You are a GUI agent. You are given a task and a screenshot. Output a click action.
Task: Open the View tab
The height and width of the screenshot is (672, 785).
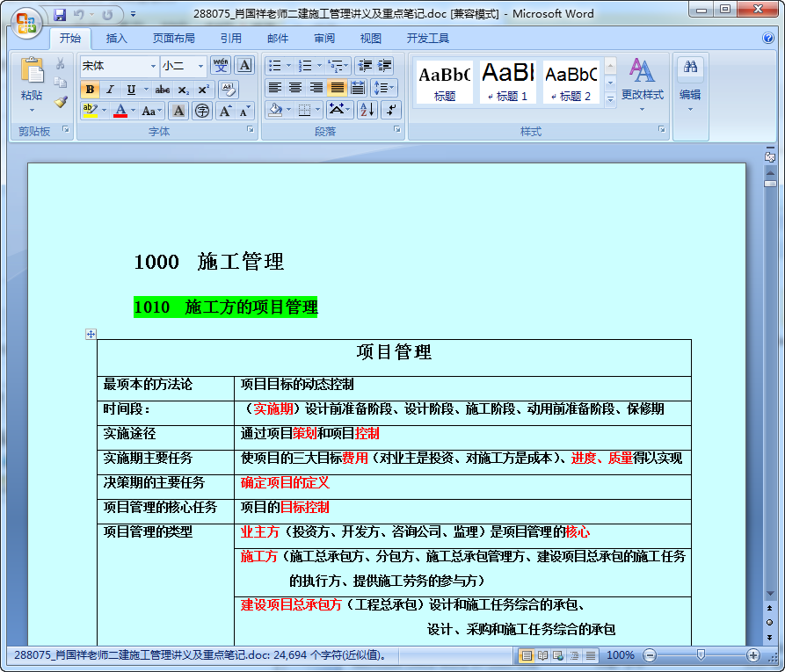coord(371,39)
